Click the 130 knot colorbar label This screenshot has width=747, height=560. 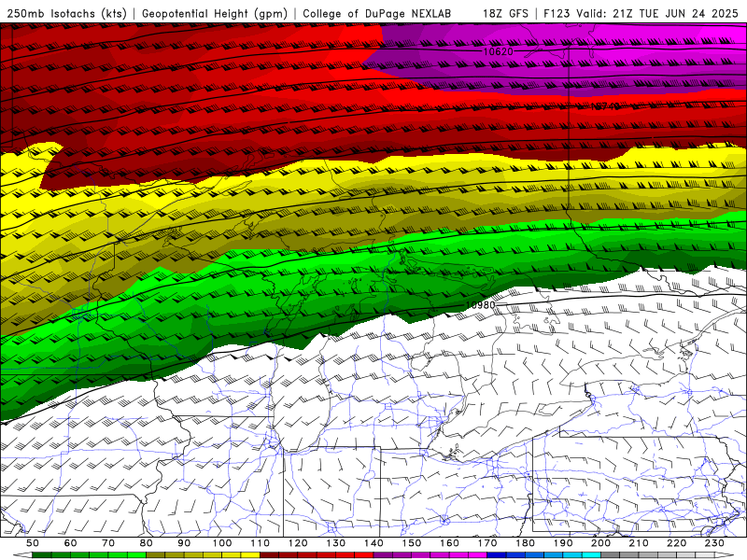[x=336, y=543]
